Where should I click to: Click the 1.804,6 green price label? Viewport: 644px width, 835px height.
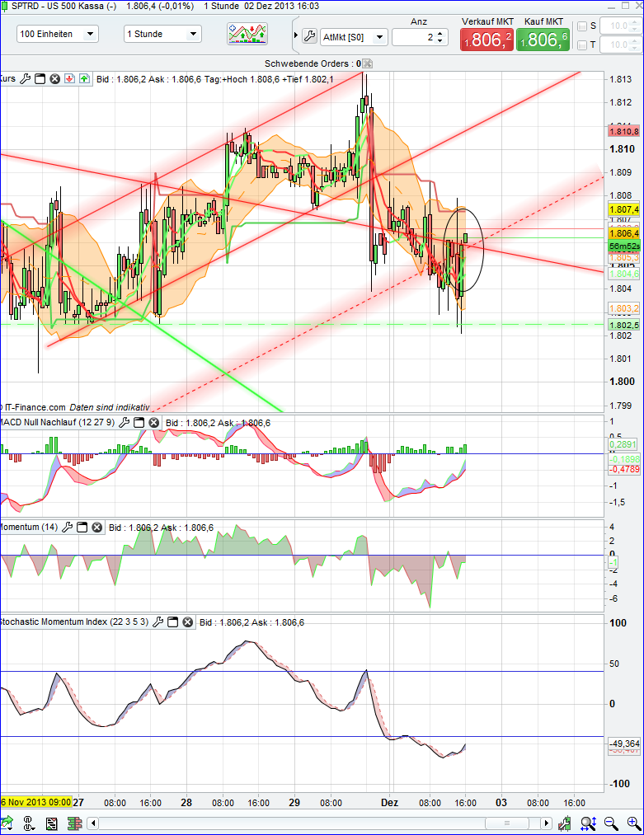(x=623, y=274)
